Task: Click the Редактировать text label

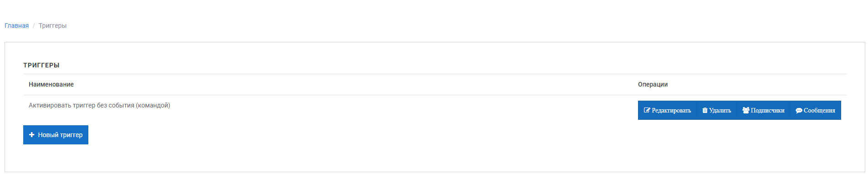Action: tap(671, 110)
